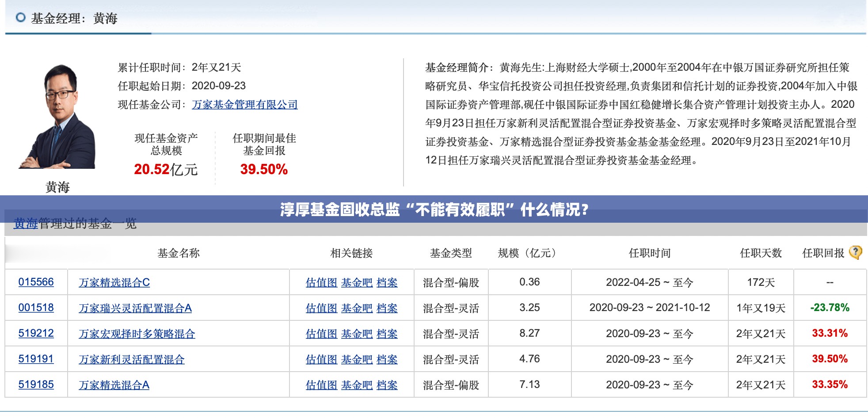Open 估值图 for 万家精选混合C

(322, 282)
